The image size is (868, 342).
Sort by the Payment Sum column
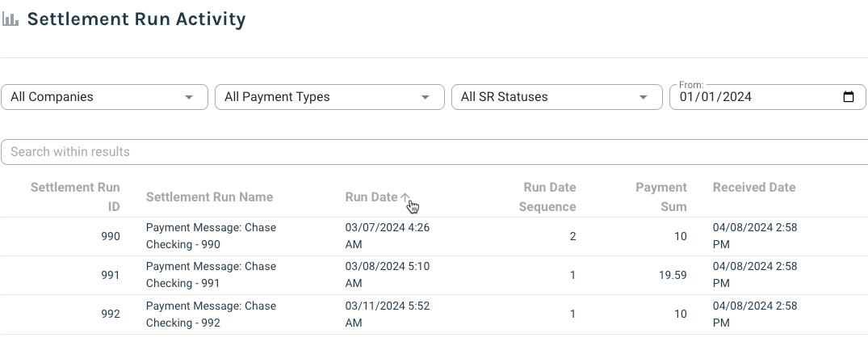[660, 196]
